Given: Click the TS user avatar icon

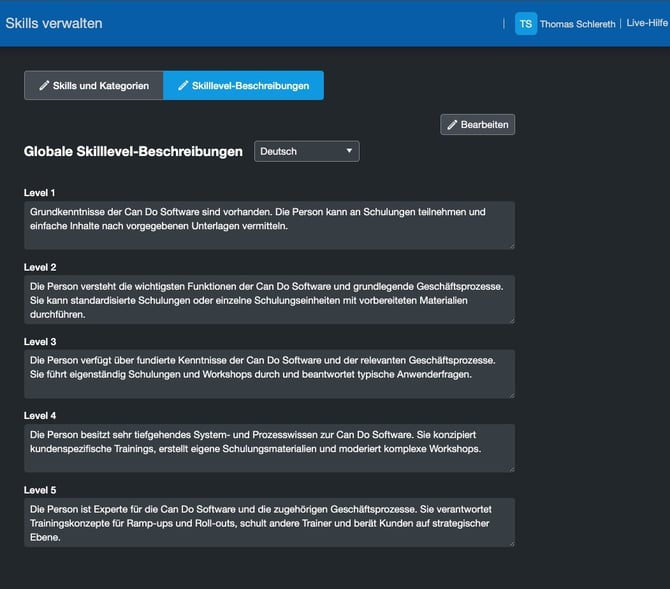Looking at the screenshot, I should (x=526, y=24).
